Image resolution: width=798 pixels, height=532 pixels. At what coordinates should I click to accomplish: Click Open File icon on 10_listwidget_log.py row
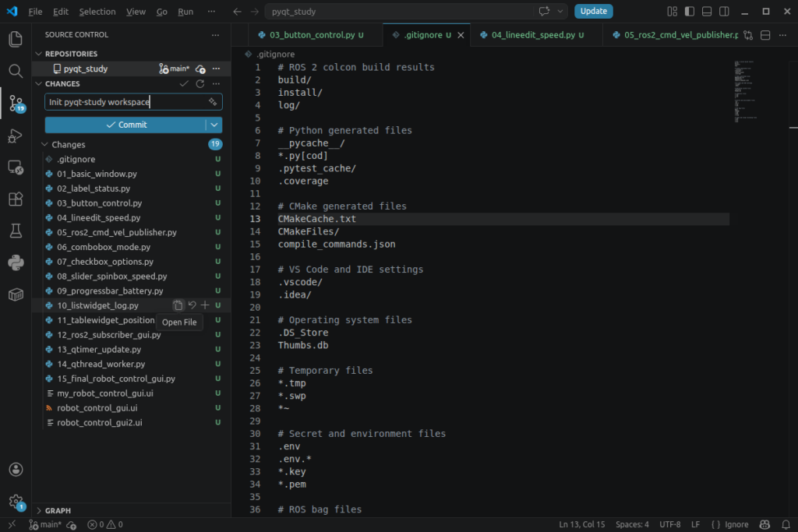[178, 305]
